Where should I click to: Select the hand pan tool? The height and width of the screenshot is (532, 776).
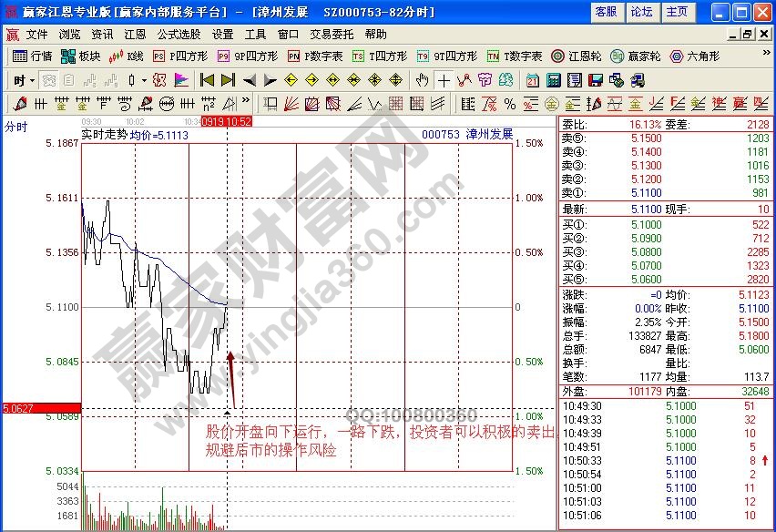[x=422, y=80]
